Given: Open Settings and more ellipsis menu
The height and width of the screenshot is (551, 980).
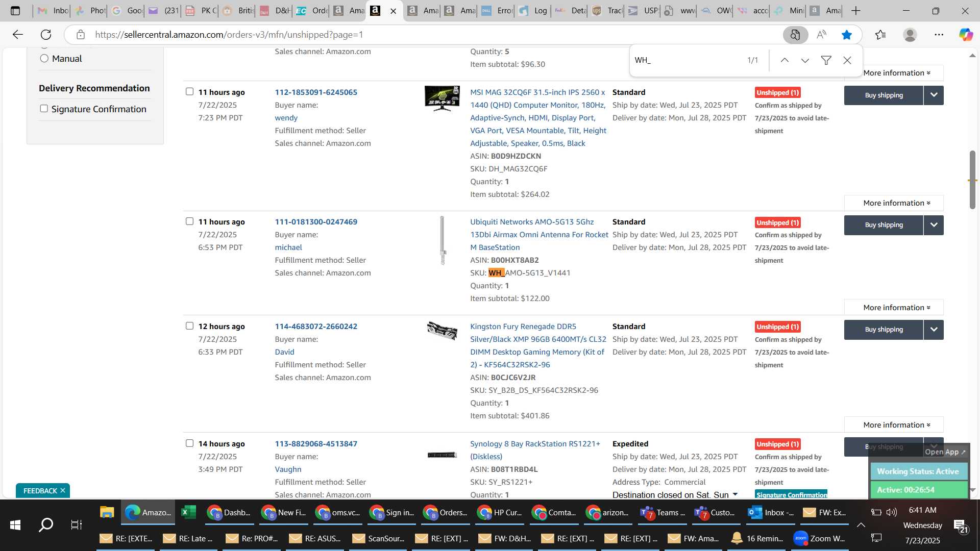Looking at the screenshot, I should point(939,35).
